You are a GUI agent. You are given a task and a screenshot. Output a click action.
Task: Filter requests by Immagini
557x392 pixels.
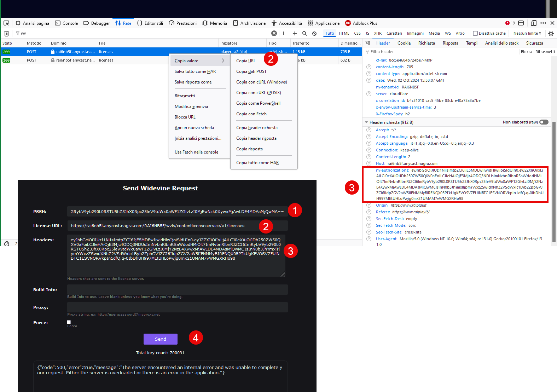tap(415, 33)
